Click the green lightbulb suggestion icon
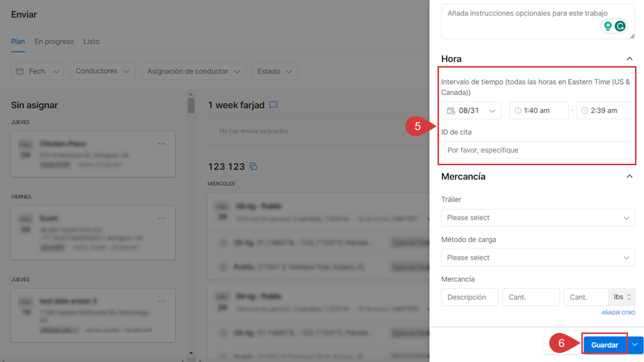644x362 pixels. [608, 26]
